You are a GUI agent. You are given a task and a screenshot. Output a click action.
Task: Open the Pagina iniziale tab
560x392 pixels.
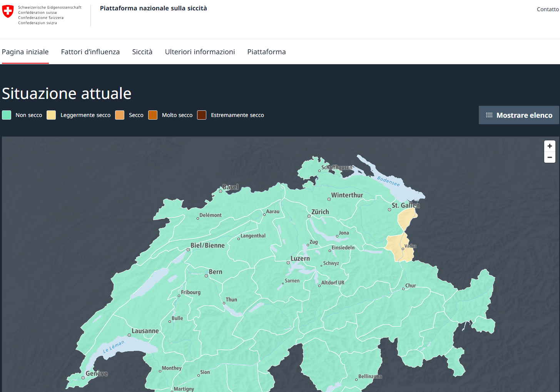point(25,52)
